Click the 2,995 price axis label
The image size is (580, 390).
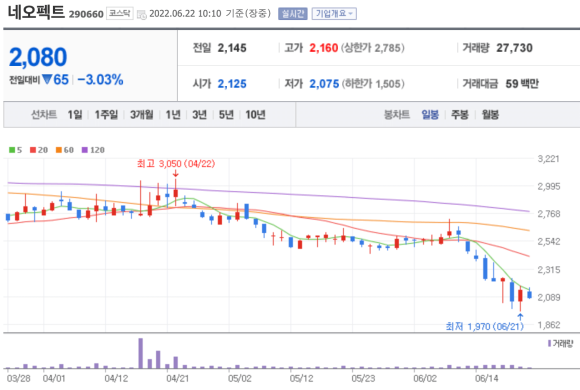(549, 186)
